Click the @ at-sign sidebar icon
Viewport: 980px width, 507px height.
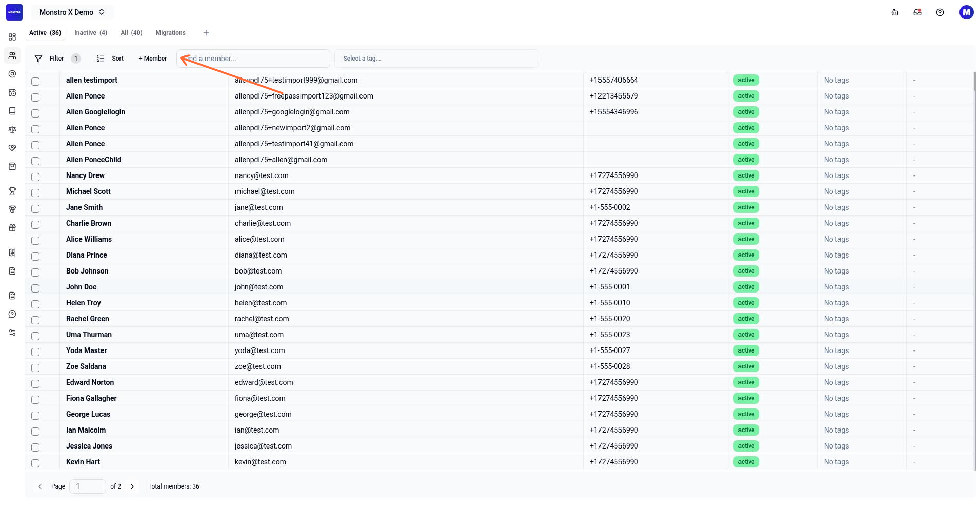click(12, 74)
